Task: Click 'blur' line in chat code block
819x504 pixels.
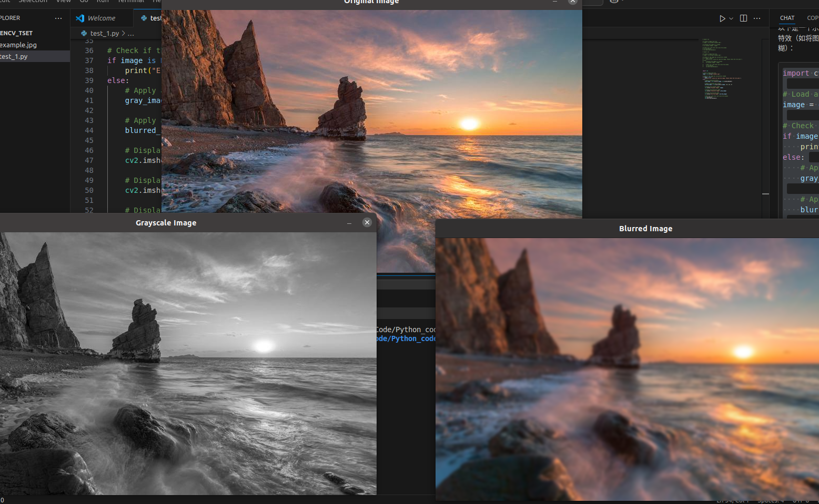Action: click(809, 210)
